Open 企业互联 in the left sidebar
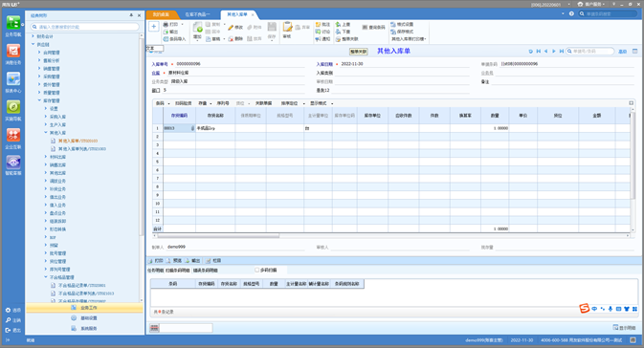 pos(13,139)
